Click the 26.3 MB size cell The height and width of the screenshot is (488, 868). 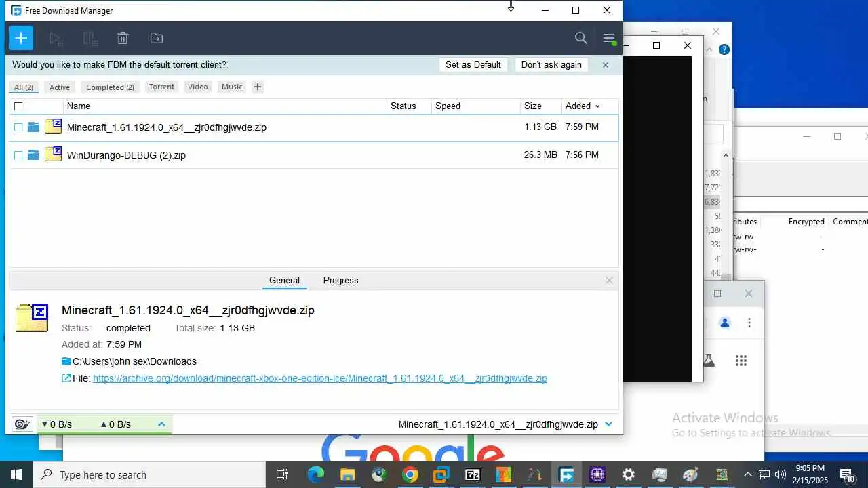[540, 155]
